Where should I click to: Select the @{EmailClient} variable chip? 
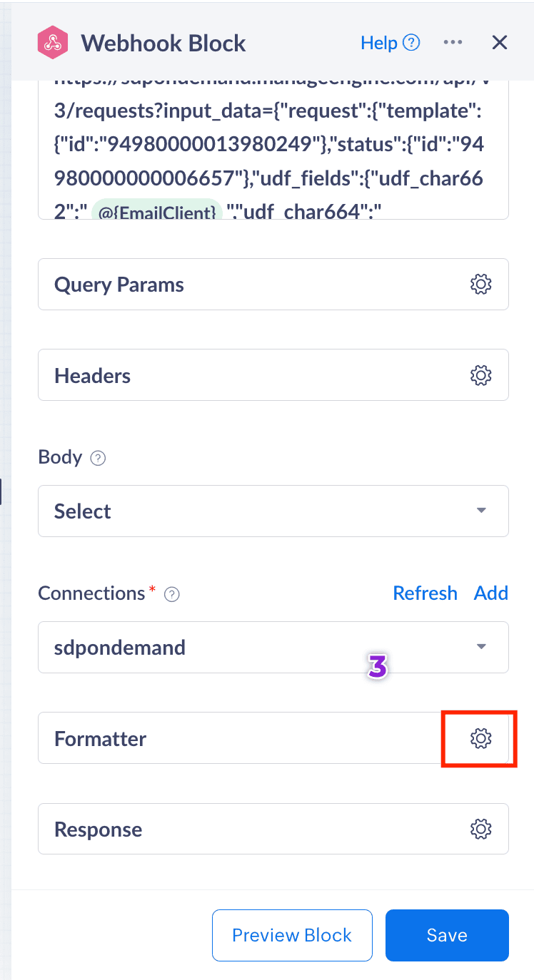pos(156,212)
